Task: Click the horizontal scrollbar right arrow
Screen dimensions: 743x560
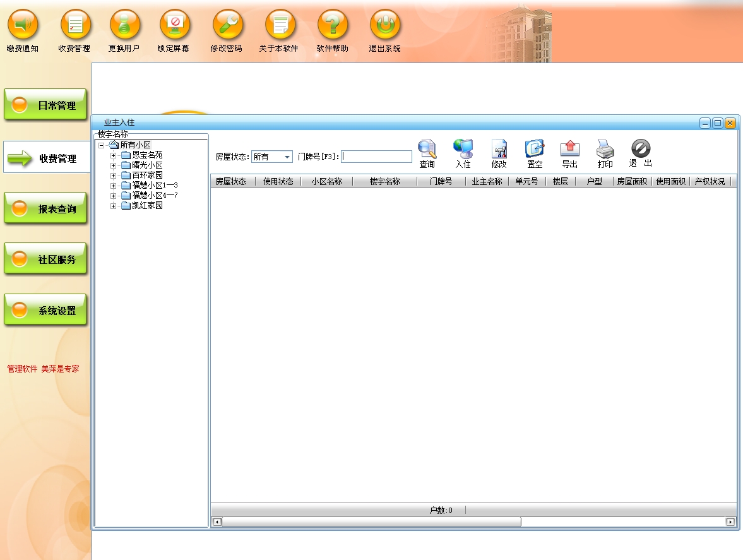Action: point(730,521)
